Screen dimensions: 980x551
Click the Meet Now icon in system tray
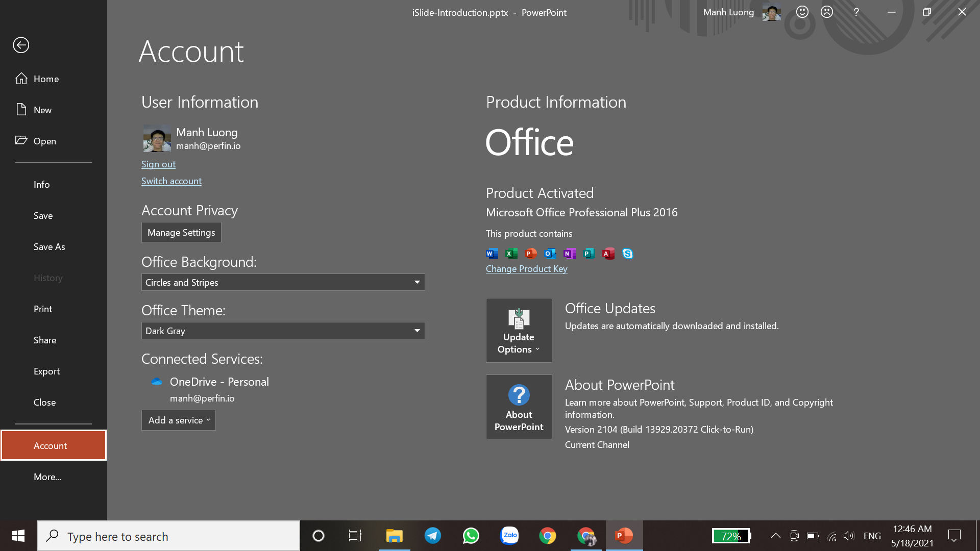[x=794, y=536]
